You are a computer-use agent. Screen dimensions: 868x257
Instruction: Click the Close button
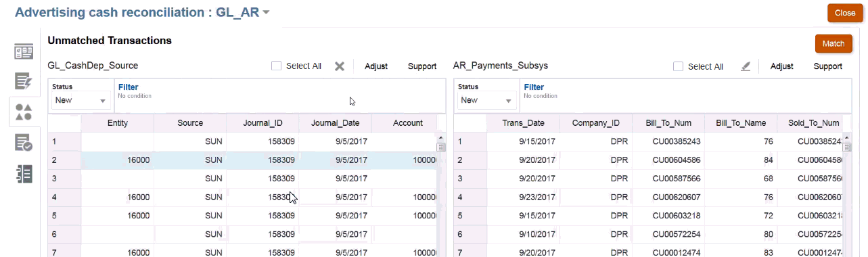pos(845,13)
